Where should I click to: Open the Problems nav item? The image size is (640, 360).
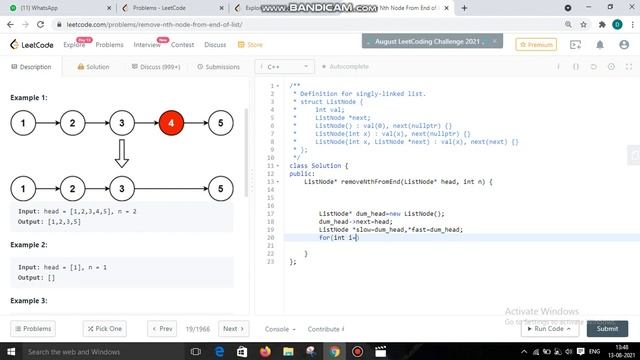click(x=109, y=44)
